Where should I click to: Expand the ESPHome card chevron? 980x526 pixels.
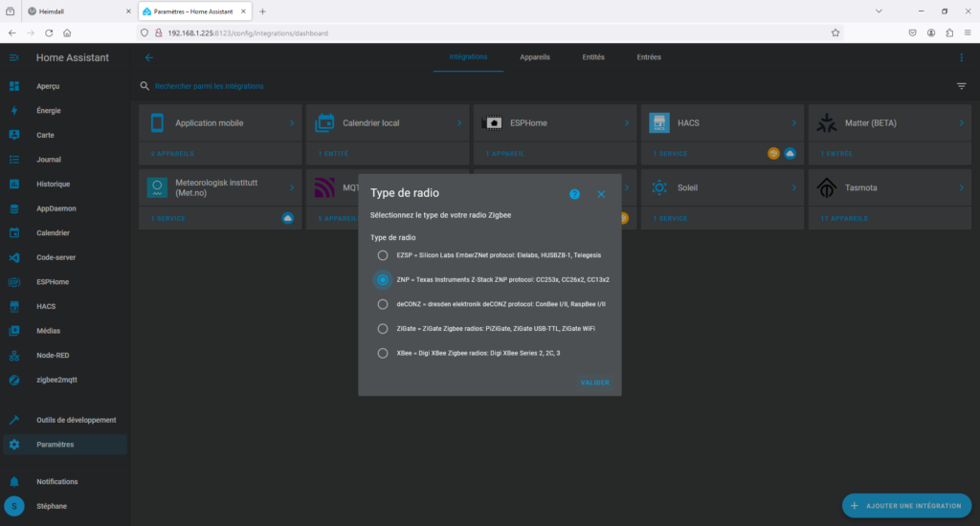[627, 123]
